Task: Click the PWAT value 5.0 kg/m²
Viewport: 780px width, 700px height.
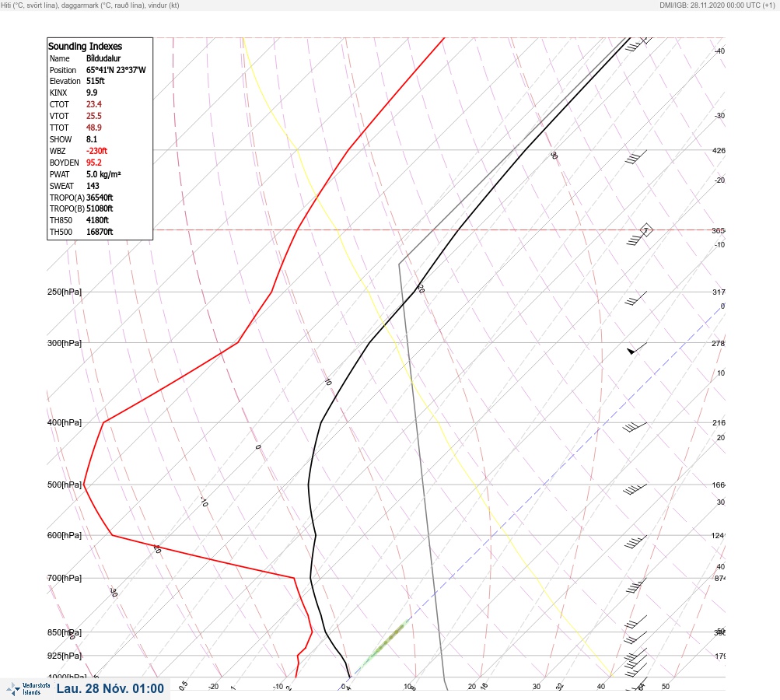Action: point(103,174)
